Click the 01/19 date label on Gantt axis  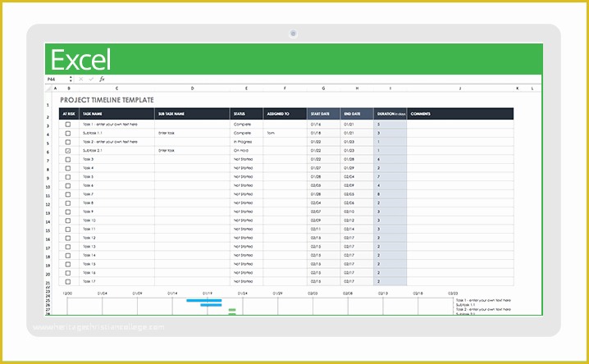click(208, 293)
